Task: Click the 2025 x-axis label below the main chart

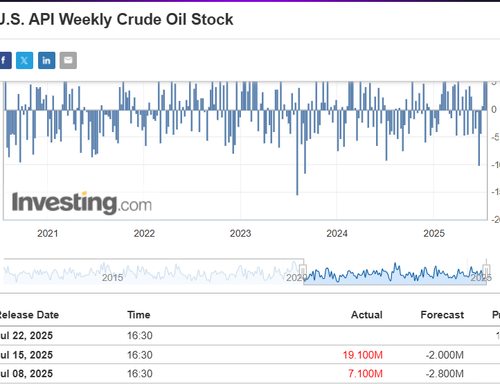Action: coord(434,233)
